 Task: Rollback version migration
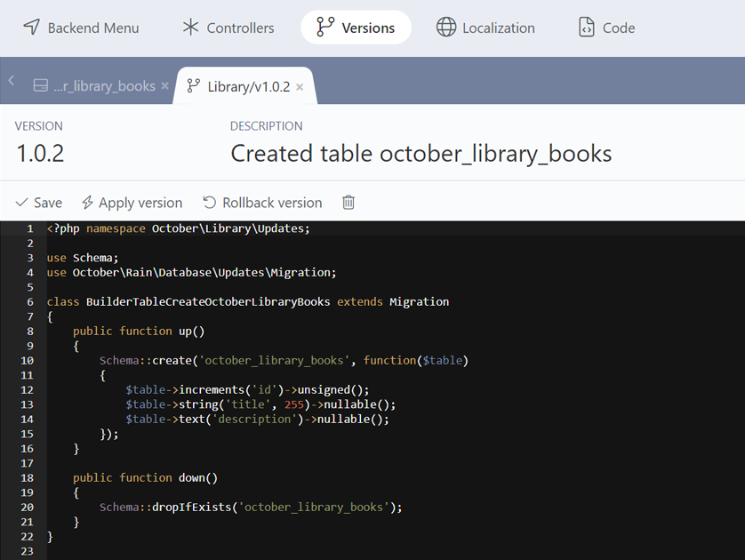click(x=263, y=203)
